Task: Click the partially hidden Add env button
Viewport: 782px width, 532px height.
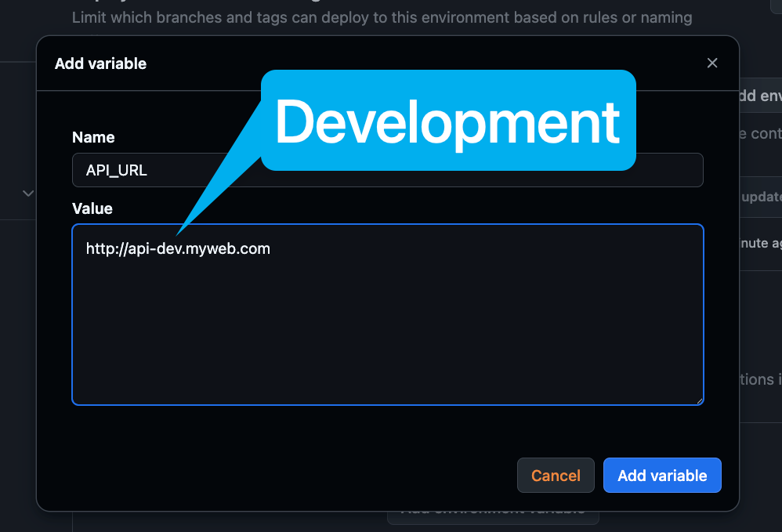Action: (x=760, y=96)
